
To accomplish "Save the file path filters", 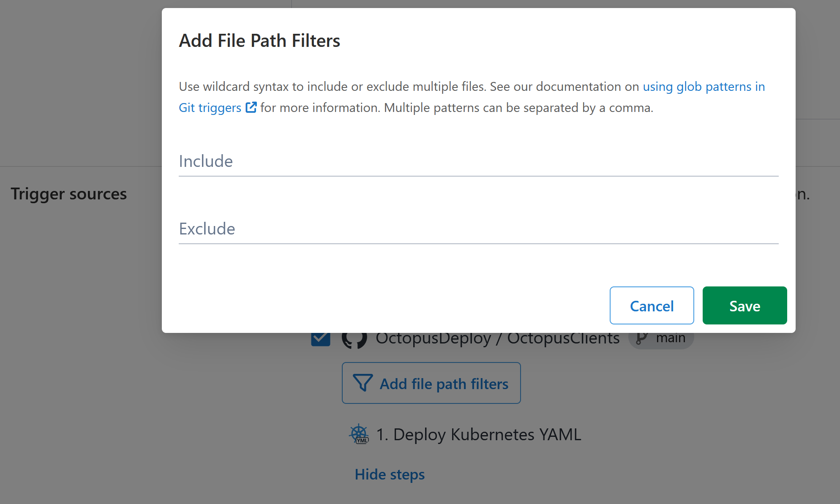I will pyautogui.click(x=744, y=305).
